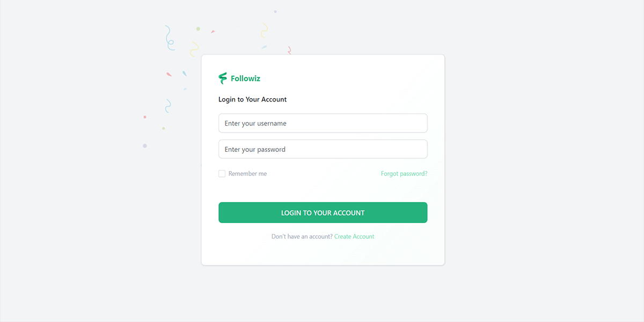Tick the Remember me checkbox

222,174
